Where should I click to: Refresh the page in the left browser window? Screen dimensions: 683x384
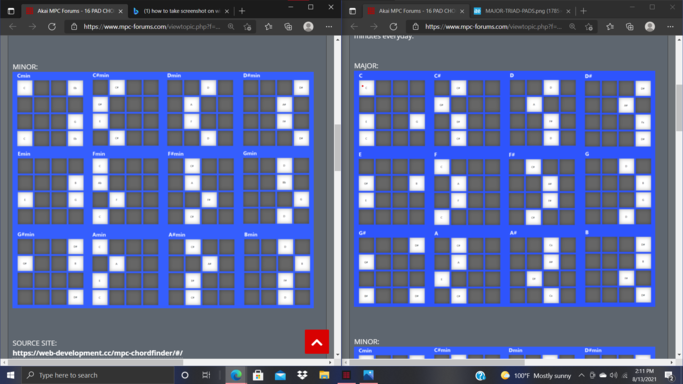(x=52, y=27)
